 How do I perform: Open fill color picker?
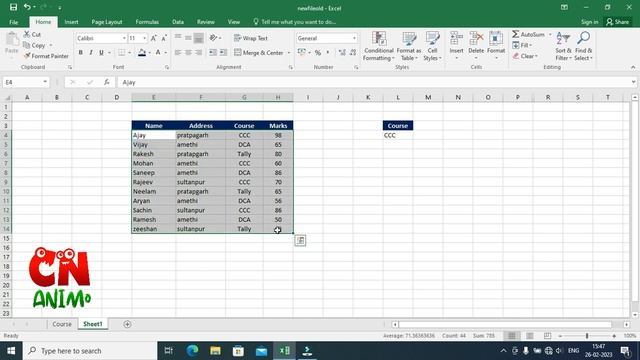[142, 53]
